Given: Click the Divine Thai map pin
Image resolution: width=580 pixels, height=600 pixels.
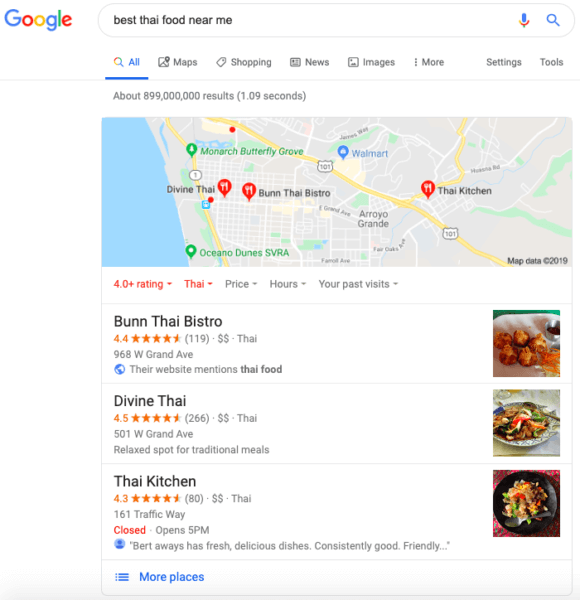Looking at the screenshot, I should click(x=225, y=188).
